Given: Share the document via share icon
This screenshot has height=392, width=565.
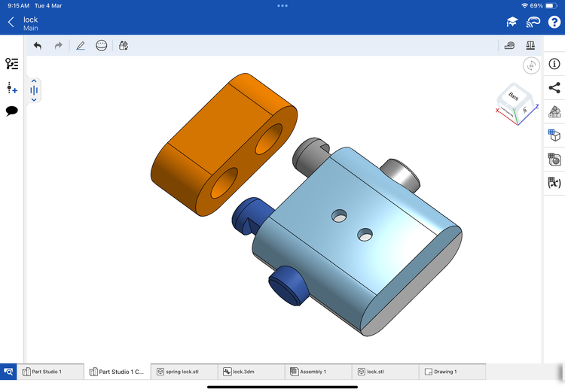Looking at the screenshot, I should pos(554,88).
